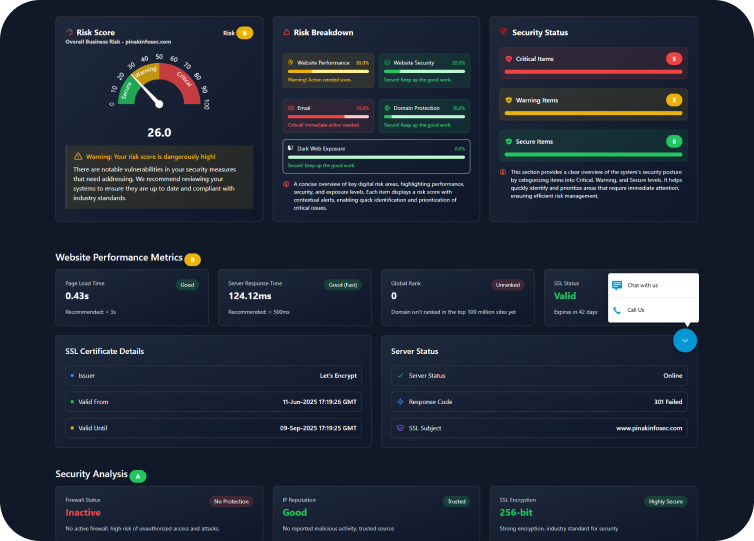This screenshot has height=541, width=754.
Task: Click info icon beside Security Status description
Action: [503, 172]
